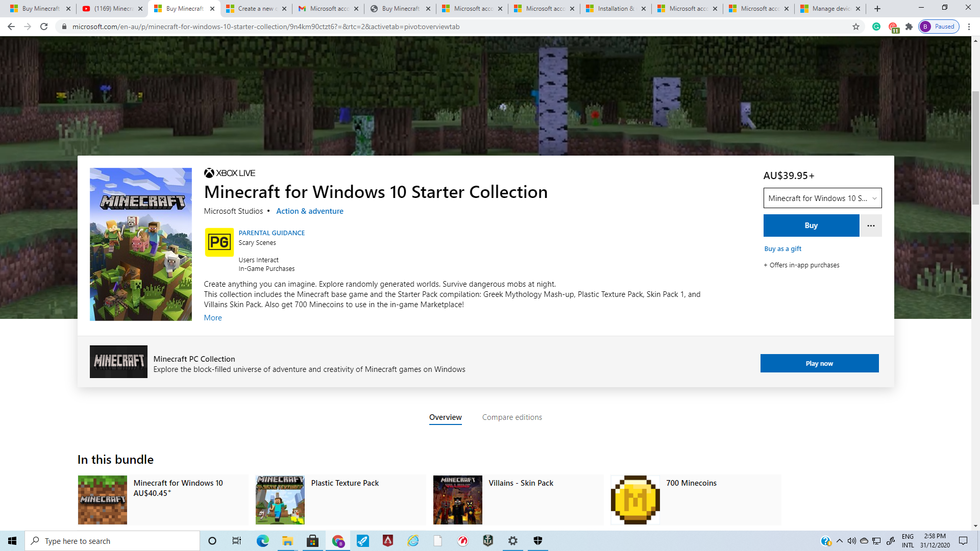Expand the Minecraft edition dropdown
Image resolution: width=980 pixels, height=551 pixels.
pyautogui.click(x=822, y=198)
